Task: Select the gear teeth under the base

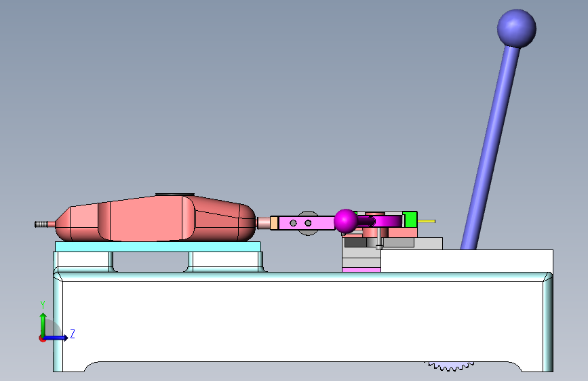Action: coord(450,366)
